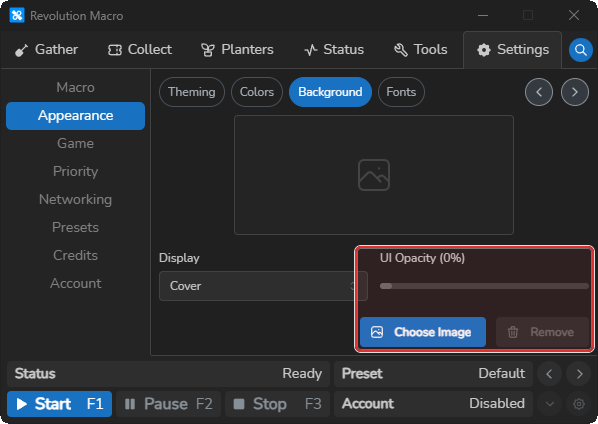Go to the Planters tab
Viewport: 598px width, 424px height.
click(237, 50)
